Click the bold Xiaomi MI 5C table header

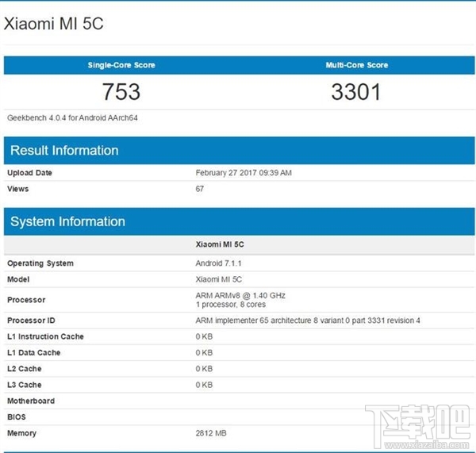pos(220,244)
